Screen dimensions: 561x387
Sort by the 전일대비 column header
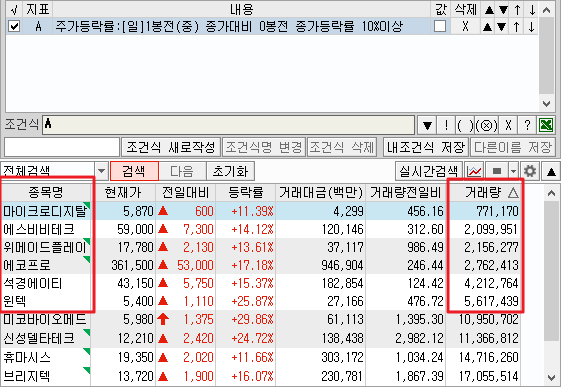point(185,192)
